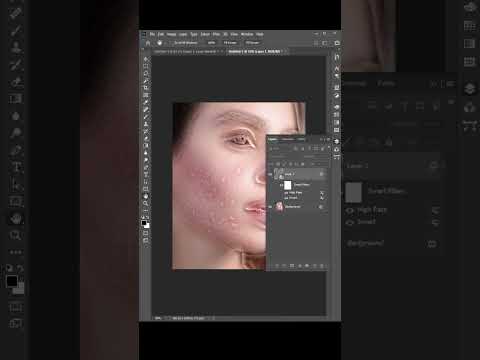The image size is (480, 360).
Task: Select the Eraser tool
Action: [146, 138]
